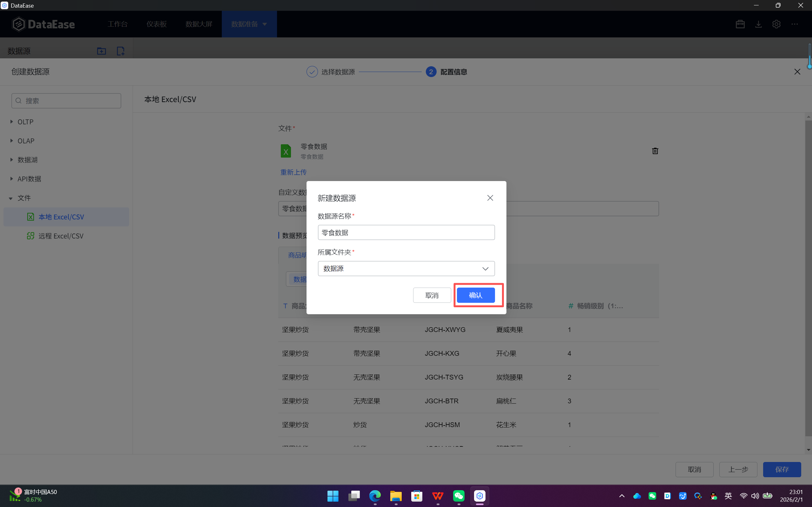Click the 数据源名称 input field

click(x=406, y=232)
